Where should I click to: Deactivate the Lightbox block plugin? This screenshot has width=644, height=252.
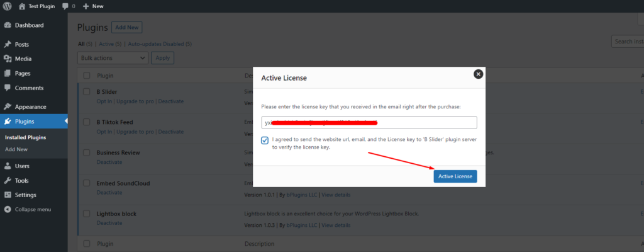pyautogui.click(x=109, y=223)
